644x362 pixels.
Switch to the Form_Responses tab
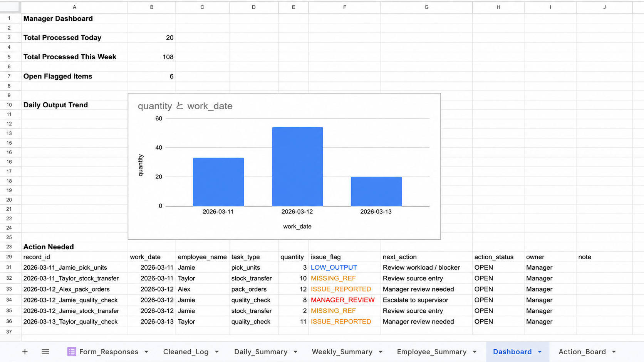pos(109,352)
